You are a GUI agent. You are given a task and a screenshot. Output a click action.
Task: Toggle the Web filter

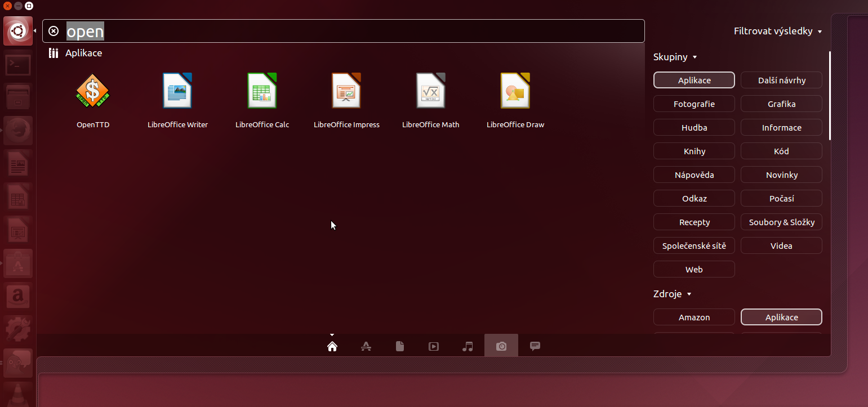tap(694, 269)
